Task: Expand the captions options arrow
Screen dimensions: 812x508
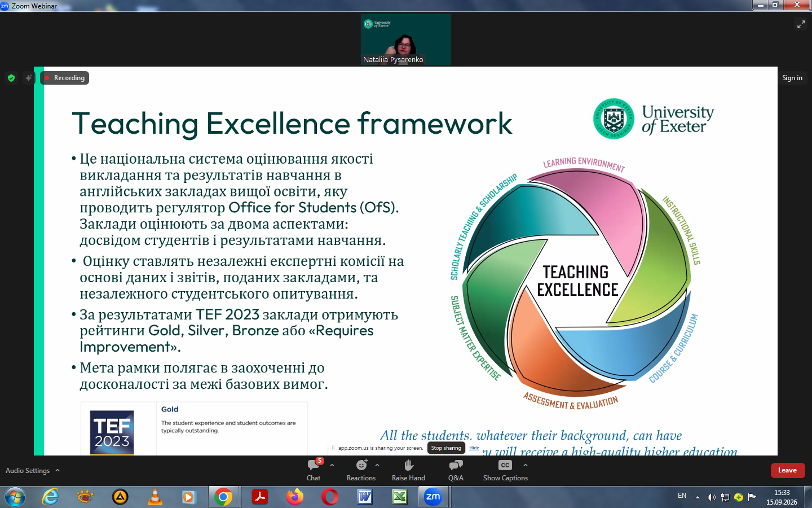Action: pyautogui.click(x=526, y=465)
